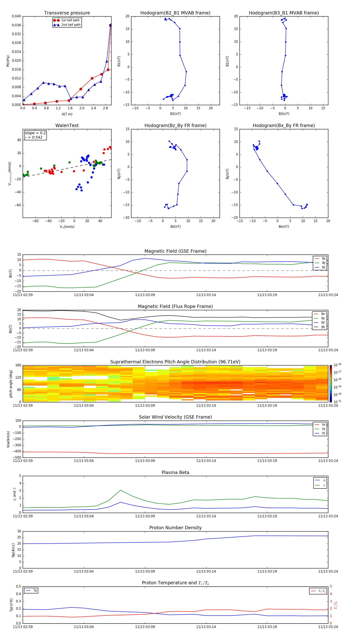Click the 'WalenTest' plot title
The image size is (351, 644).
67,125
